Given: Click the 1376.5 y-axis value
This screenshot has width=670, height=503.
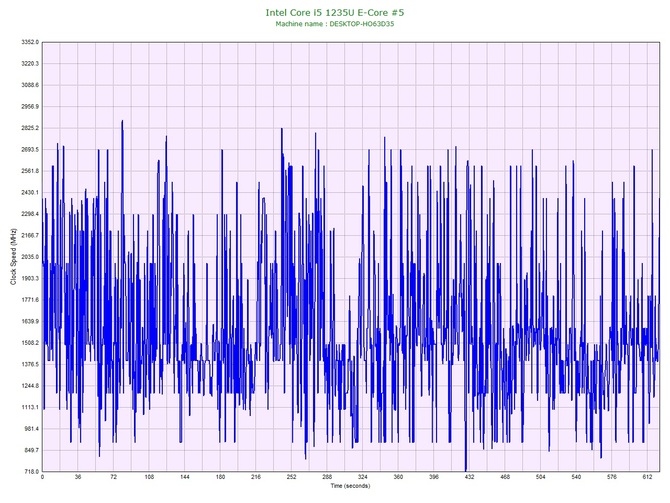Looking at the screenshot, I should coord(30,364).
